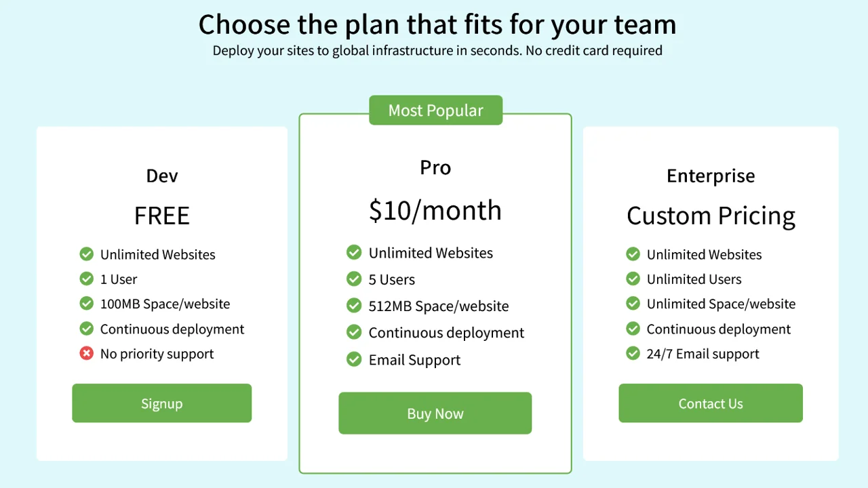The width and height of the screenshot is (868, 488).
Task: Click the FREE price label in Dev plan
Action: click(161, 216)
